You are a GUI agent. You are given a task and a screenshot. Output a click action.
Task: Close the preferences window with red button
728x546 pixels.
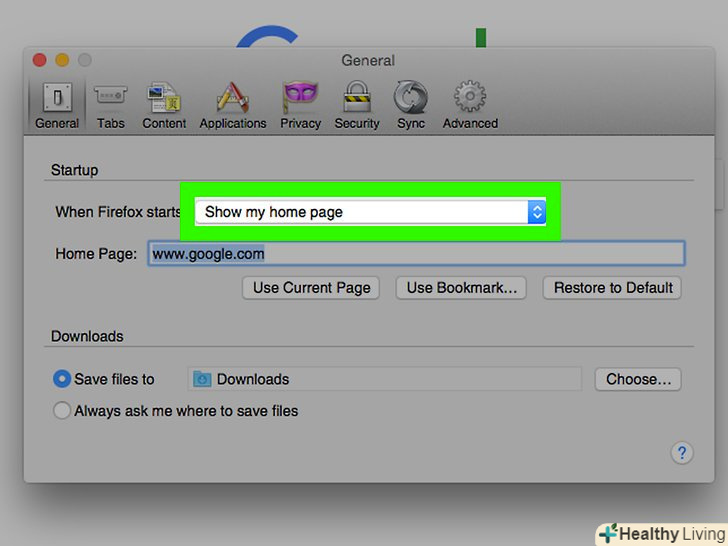(x=39, y=60)
